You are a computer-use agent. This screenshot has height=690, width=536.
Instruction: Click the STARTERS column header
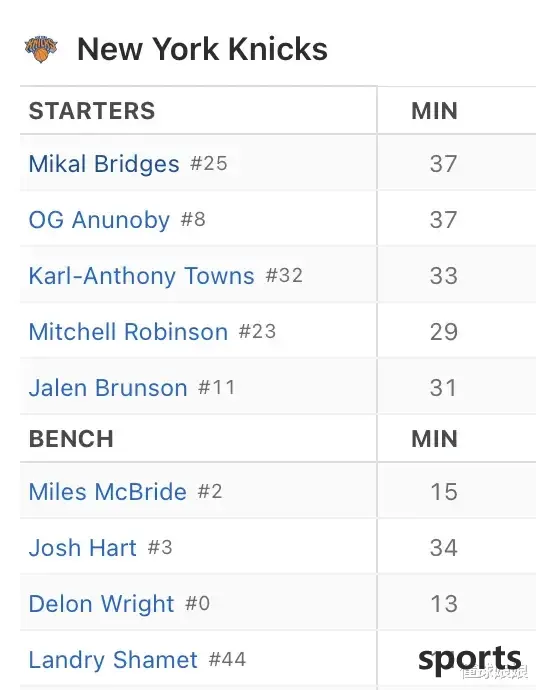tap(92, 110)
